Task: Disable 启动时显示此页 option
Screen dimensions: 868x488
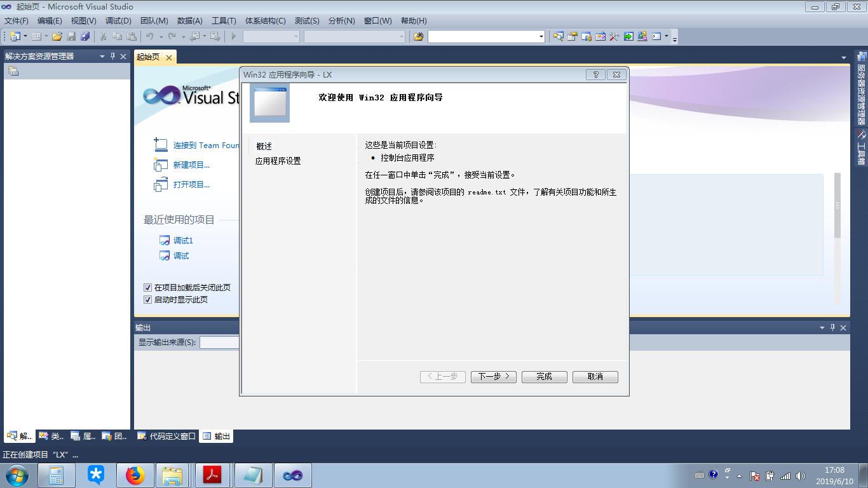Action: [x=147, y=299]
